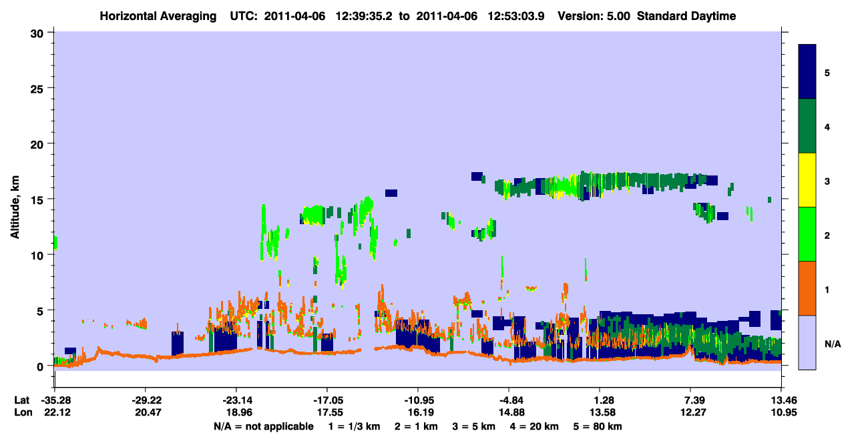
Task: Click the latitude value -10.95
Action: pyautogui.click(x=417, y=400)
